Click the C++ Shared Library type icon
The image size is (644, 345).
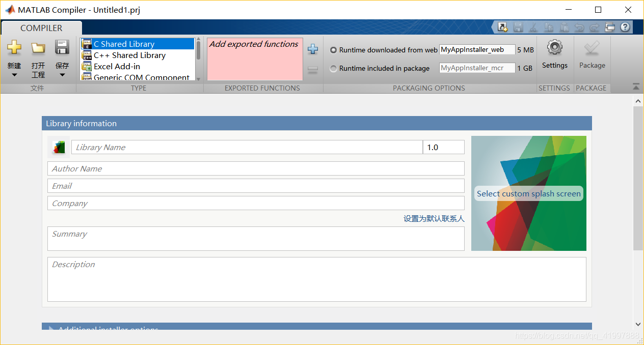tap(87, 55)
